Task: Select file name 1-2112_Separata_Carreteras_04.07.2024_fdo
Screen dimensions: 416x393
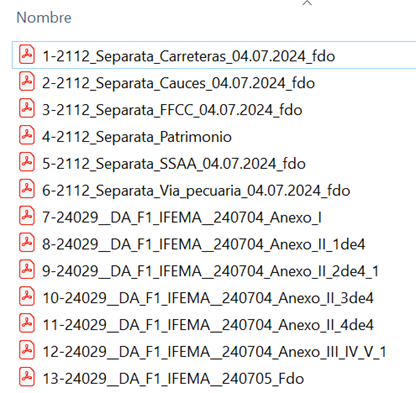Action: (189, 56)
